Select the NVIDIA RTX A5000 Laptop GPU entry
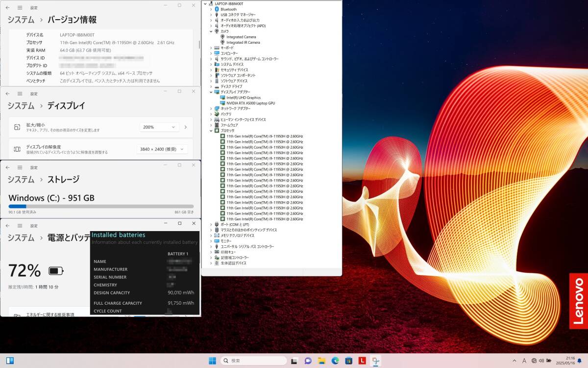Screen dimensions: 588x368 tap(250, 103)
